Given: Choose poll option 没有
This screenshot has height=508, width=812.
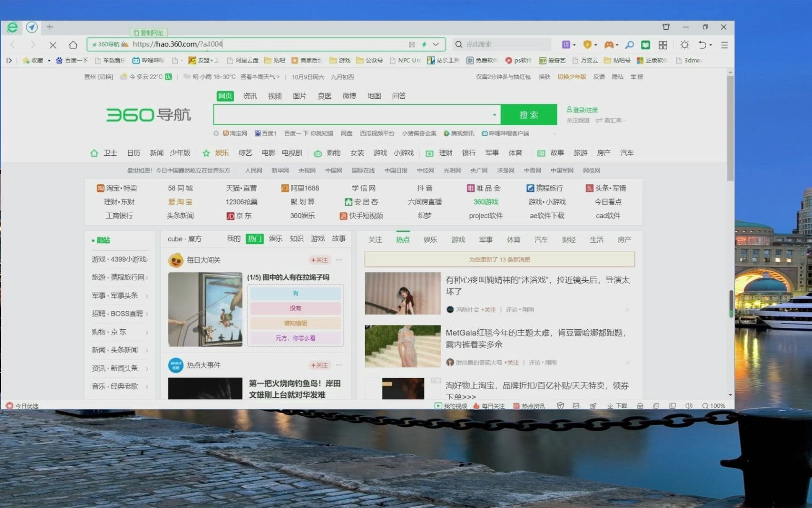Looking at the screenshot, I should point(296,309).
